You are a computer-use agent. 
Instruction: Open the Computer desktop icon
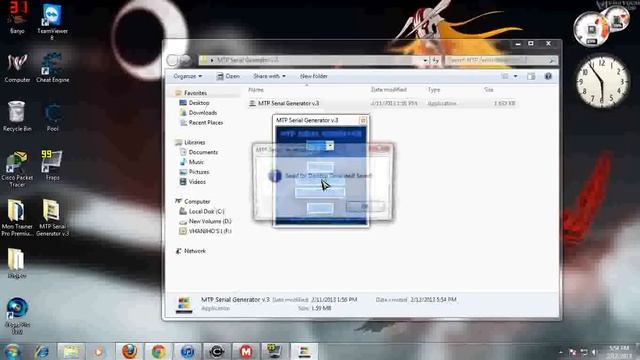tap(17, 68)
